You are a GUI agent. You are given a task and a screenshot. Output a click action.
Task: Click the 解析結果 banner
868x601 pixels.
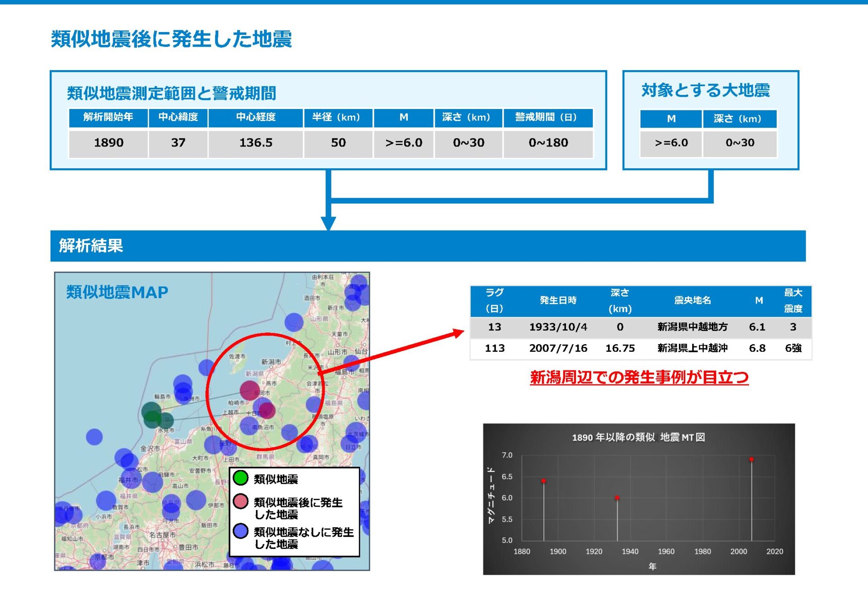point(428,246)
